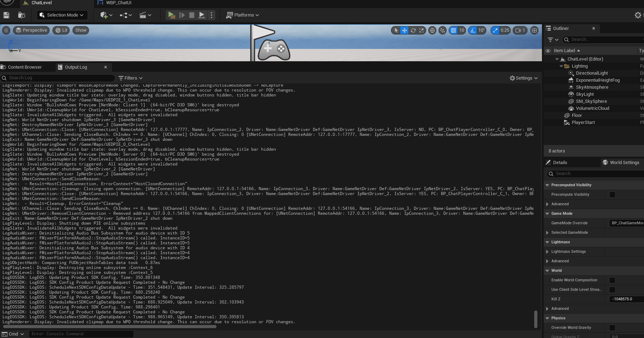Activate the Rotate gizmo tool
This screenshot has height=338, width=644.
tap(413, 30)
